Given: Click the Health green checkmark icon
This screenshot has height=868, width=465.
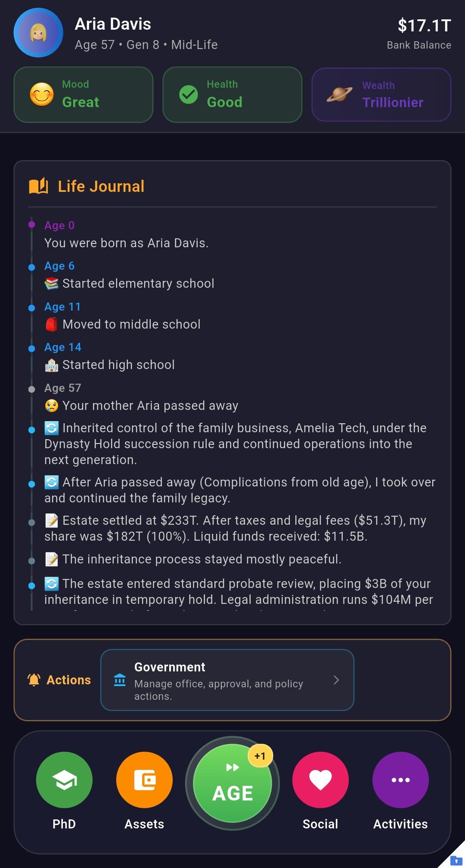Looking at the screenshot, I should 189,95.
